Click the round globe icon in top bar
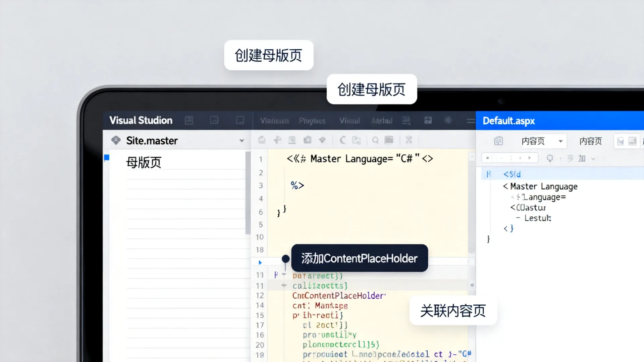Screen dimensions: 644x362 point(448,120)
